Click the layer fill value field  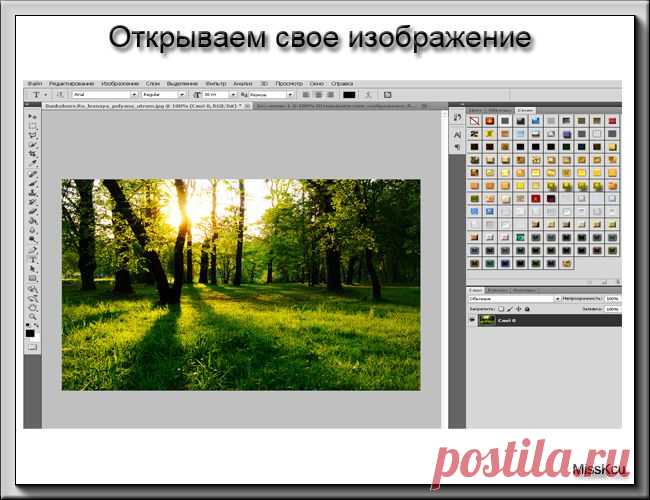pos(612,309)
